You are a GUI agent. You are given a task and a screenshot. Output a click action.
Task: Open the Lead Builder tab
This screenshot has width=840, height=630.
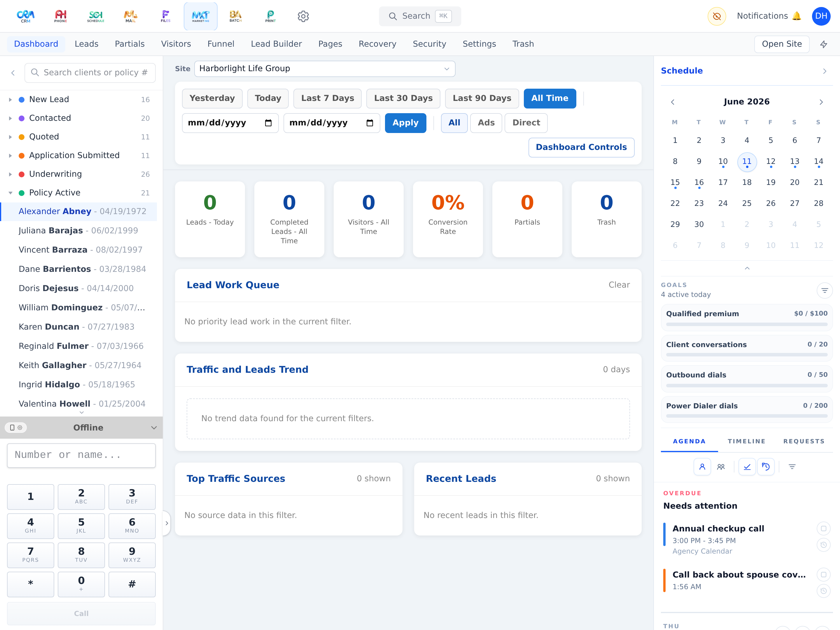276,44
